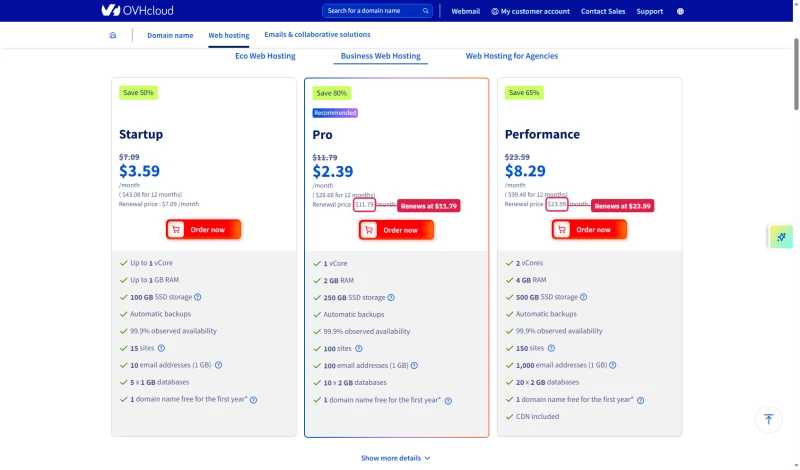Viewport: 800px width, 470px height.
Task: Click the Startup $3.59 price
Action: 139,171
